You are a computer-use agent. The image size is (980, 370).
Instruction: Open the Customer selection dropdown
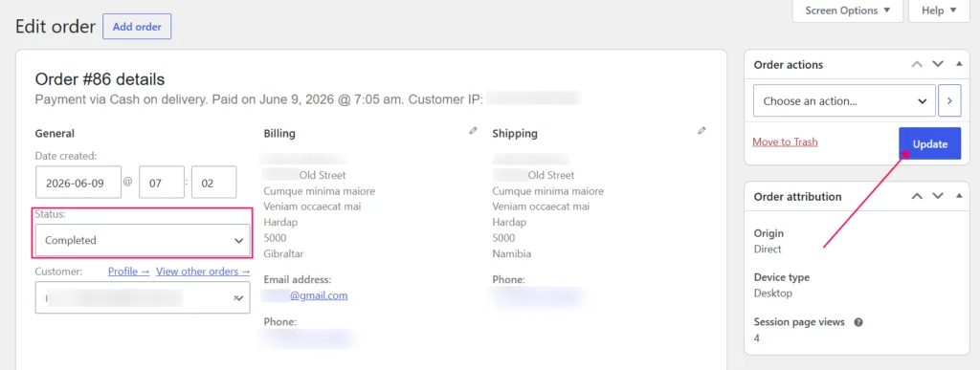coord(143,297)
